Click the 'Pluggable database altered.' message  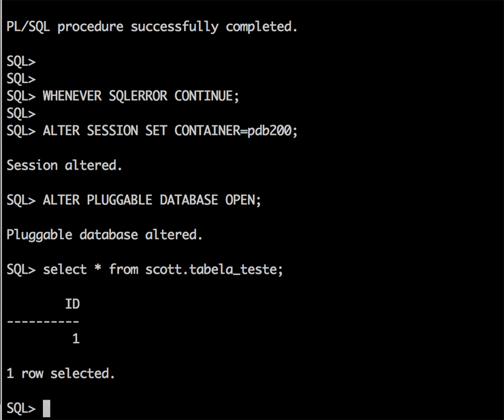105,235
